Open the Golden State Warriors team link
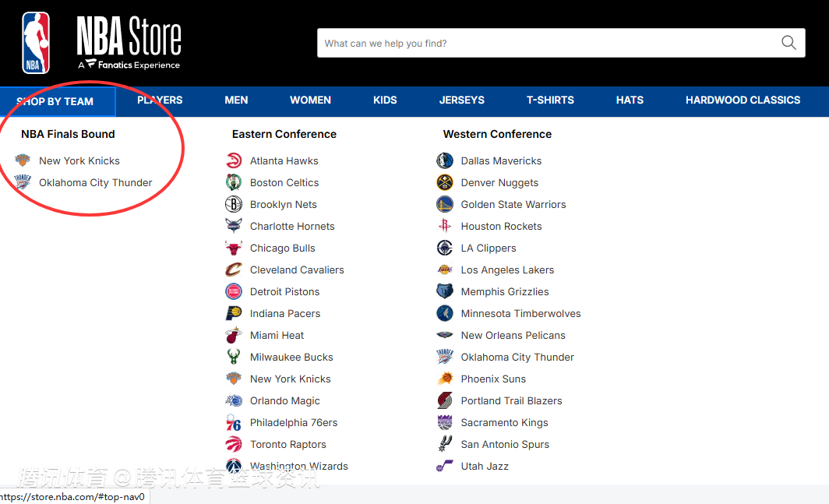The width and height of the screenshot is (829, 504). (x=513, y=205)
